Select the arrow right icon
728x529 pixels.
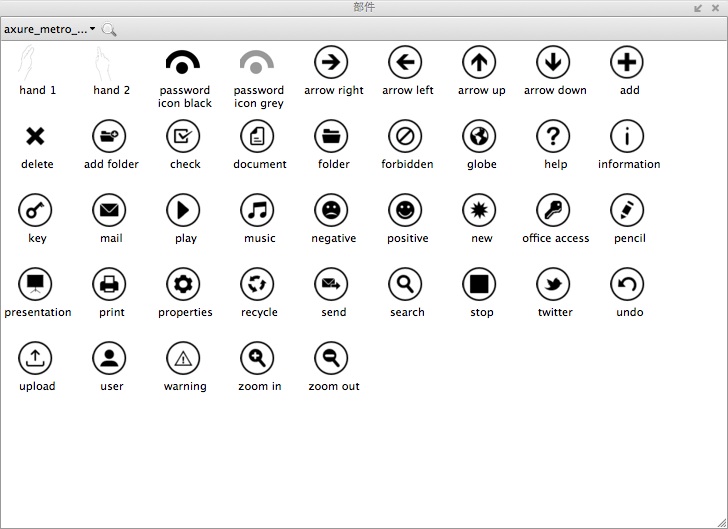[x=331, y=62]
